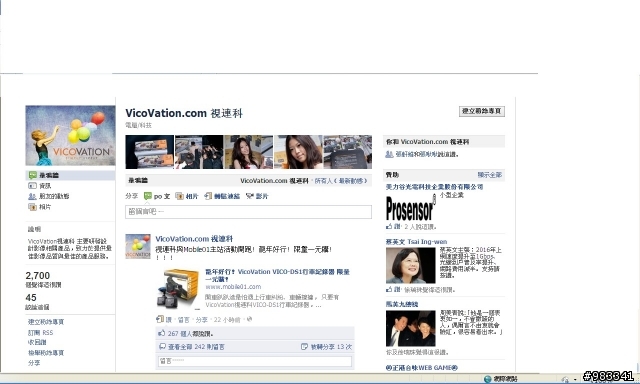The image size is (640, 384).
Task: Click the 影片 label in share bar
Action: (x=262, y=196)
